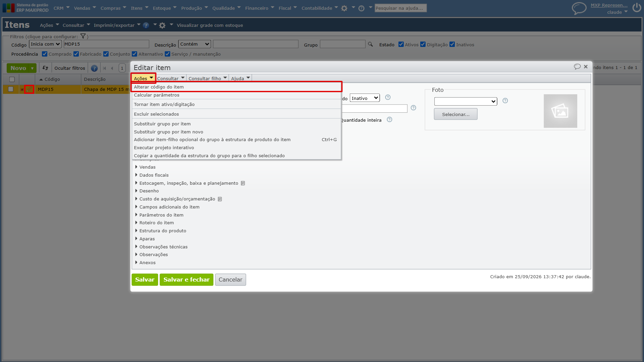Uncheck the Fabricado checkbox
Viewport: 644px width, 362px height.
pyautogui.click(x=76, y=54)
